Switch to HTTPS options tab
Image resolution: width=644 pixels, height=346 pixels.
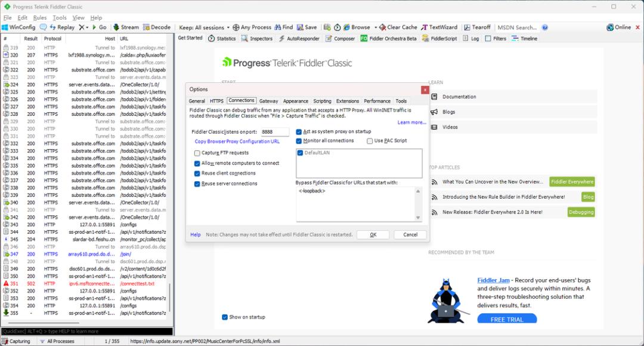click(216, 101)
